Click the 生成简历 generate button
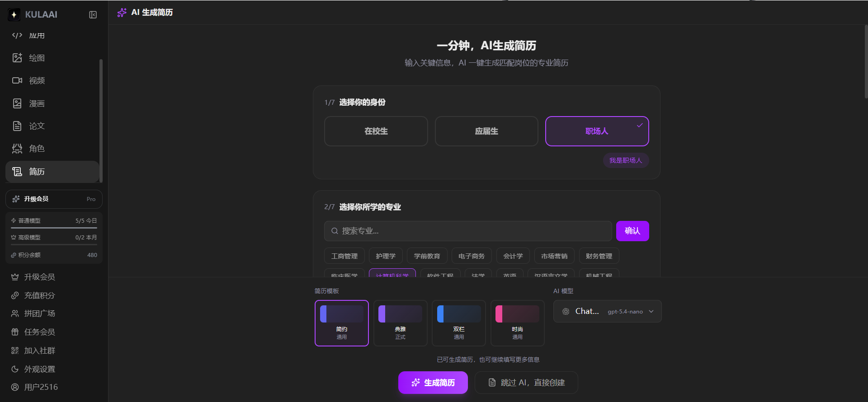This screenshot has height=402, width=868. pyautogui.click(x=433, y=383)
